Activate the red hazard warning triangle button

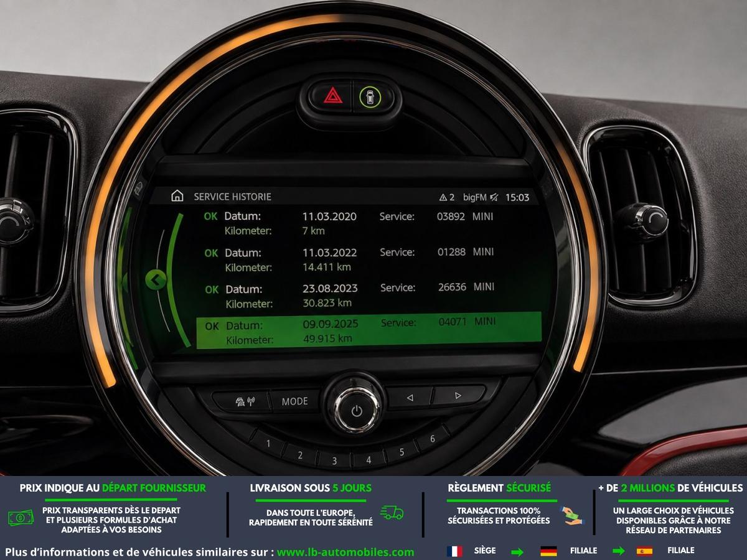(x=333, y=96)
